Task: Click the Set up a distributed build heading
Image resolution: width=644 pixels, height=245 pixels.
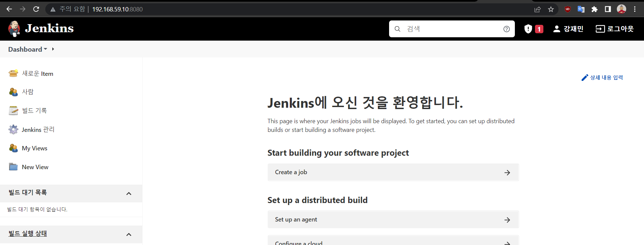Action: click(317, 200)
